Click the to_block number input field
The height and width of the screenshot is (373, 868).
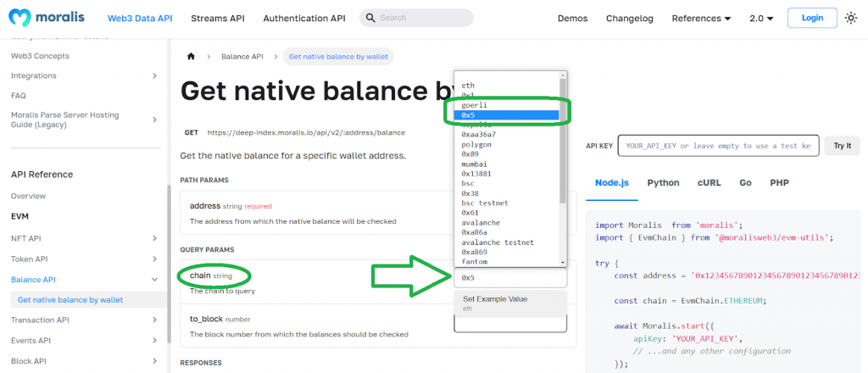click(x=510, y=325)
